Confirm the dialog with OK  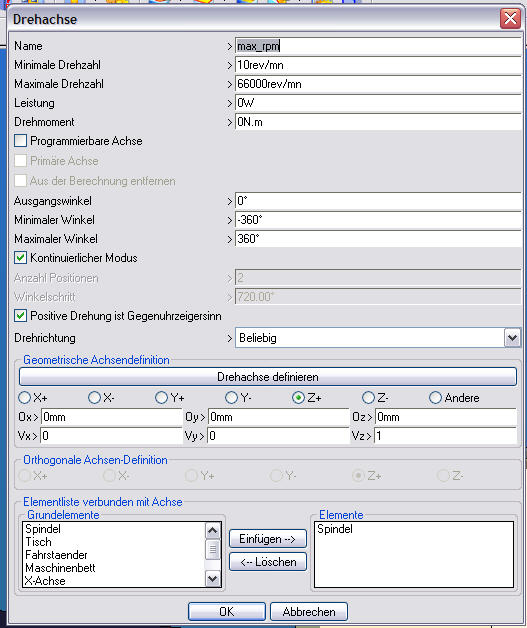(227, 612)
